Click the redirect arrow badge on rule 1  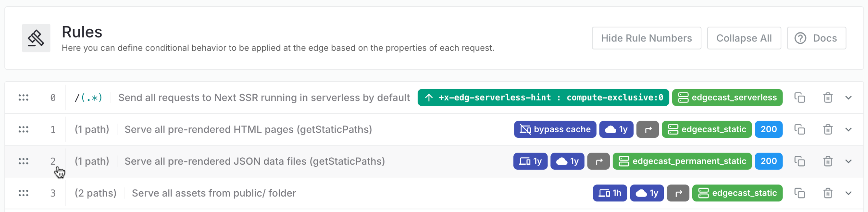(x=648, y=129)
